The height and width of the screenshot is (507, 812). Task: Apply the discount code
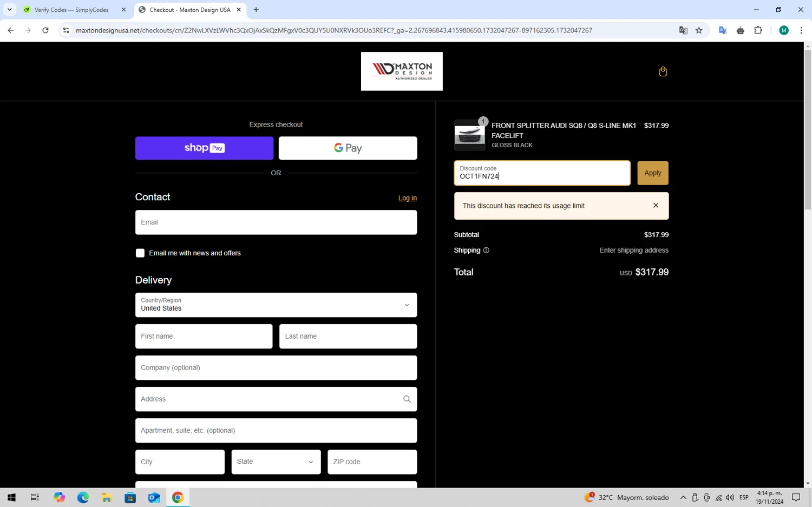[652, 173]
